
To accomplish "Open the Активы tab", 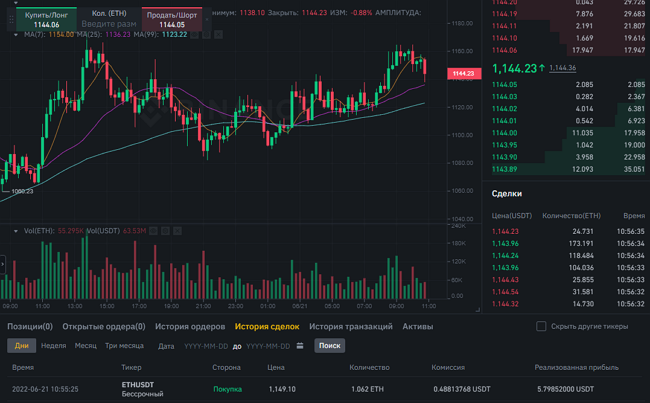I will [418, 326].
